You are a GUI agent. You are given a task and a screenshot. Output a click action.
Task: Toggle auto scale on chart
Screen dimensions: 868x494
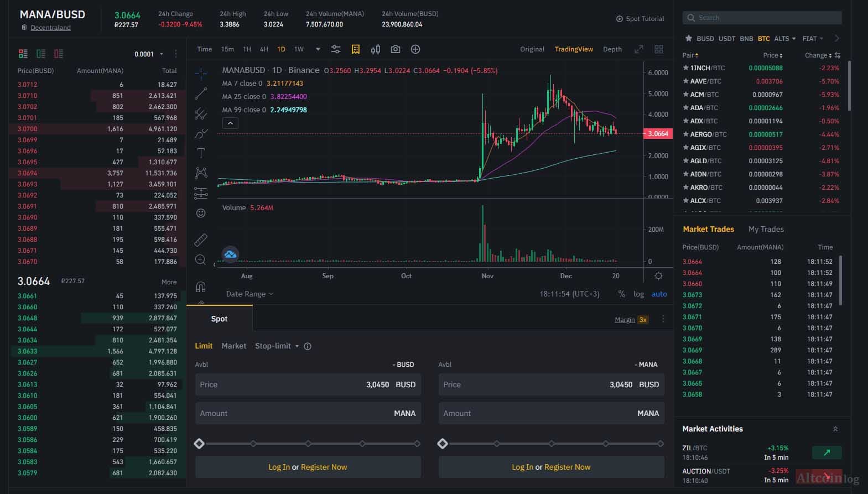pyautogui.click(x=659, y=294)
